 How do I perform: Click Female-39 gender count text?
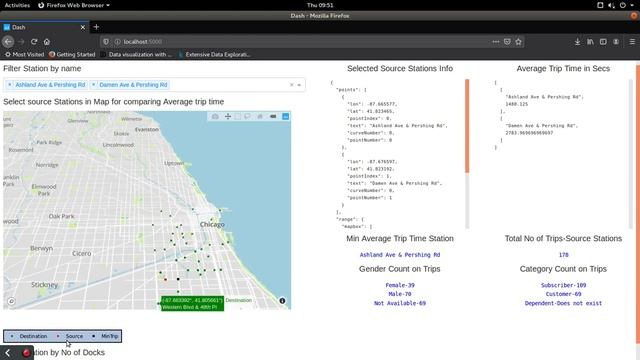point(400,285)
